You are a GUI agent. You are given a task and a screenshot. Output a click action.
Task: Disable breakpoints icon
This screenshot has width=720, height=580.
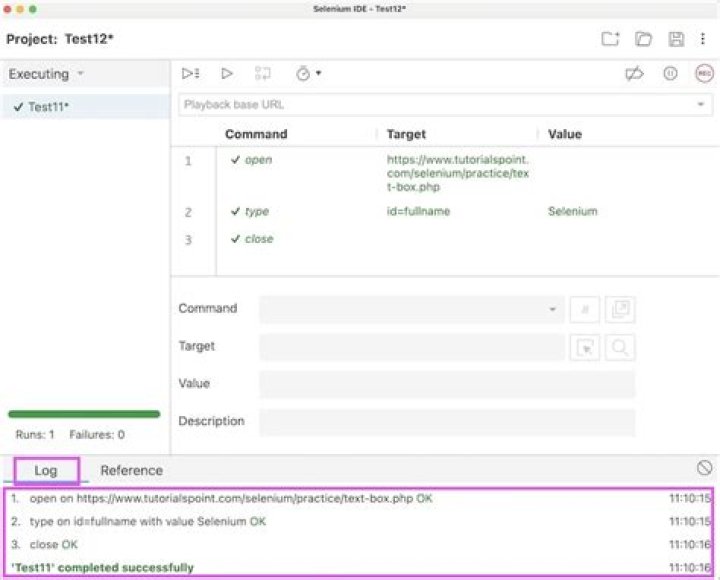(635, 73)
